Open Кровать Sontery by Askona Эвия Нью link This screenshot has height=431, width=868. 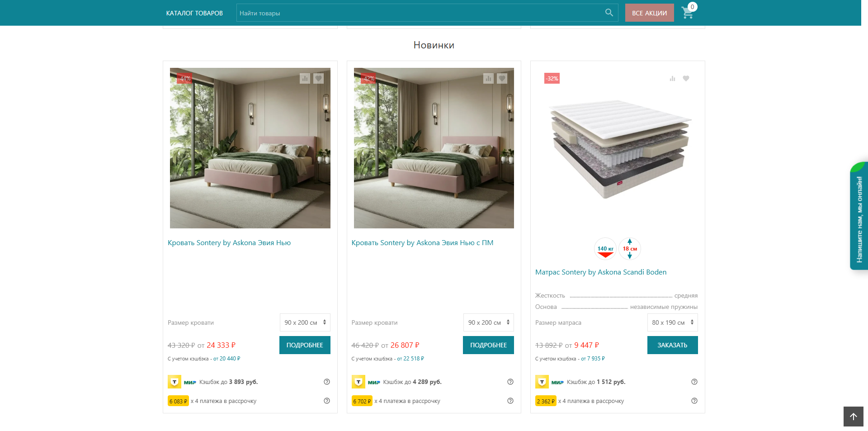coord(229,243)
